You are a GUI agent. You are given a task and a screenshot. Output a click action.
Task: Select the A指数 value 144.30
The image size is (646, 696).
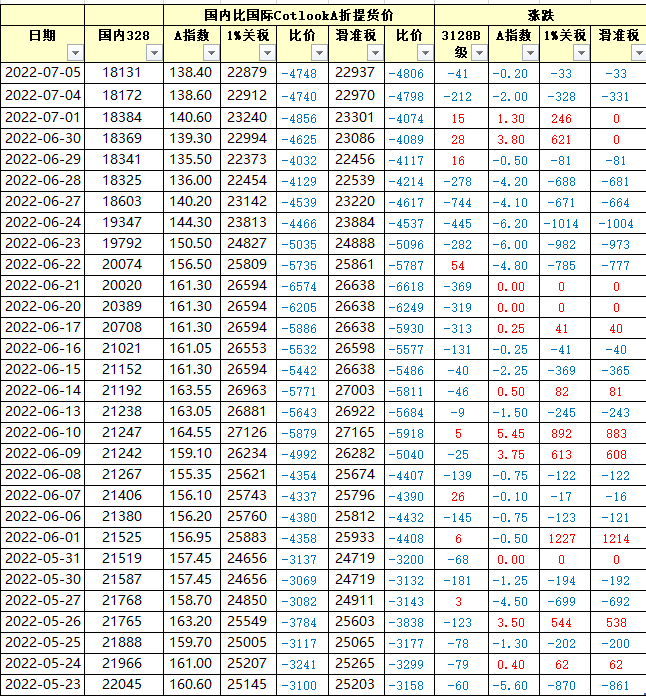point(192,222)
